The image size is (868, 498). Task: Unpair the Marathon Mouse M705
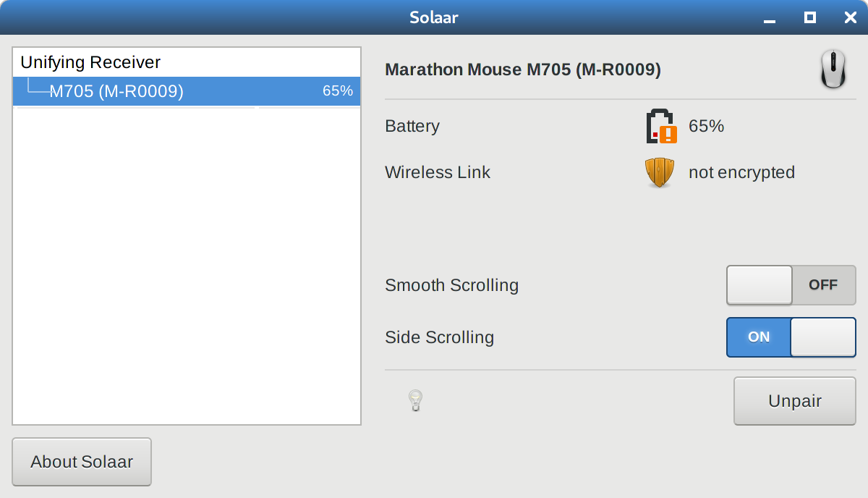(795, 401)
